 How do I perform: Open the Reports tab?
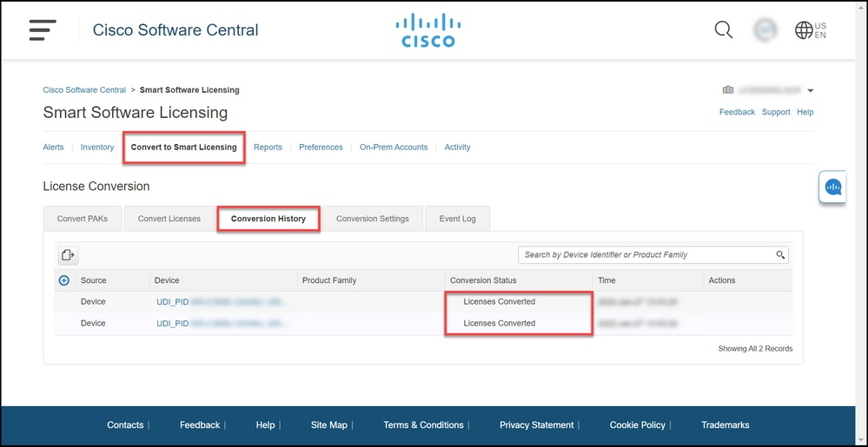(268, 148)
